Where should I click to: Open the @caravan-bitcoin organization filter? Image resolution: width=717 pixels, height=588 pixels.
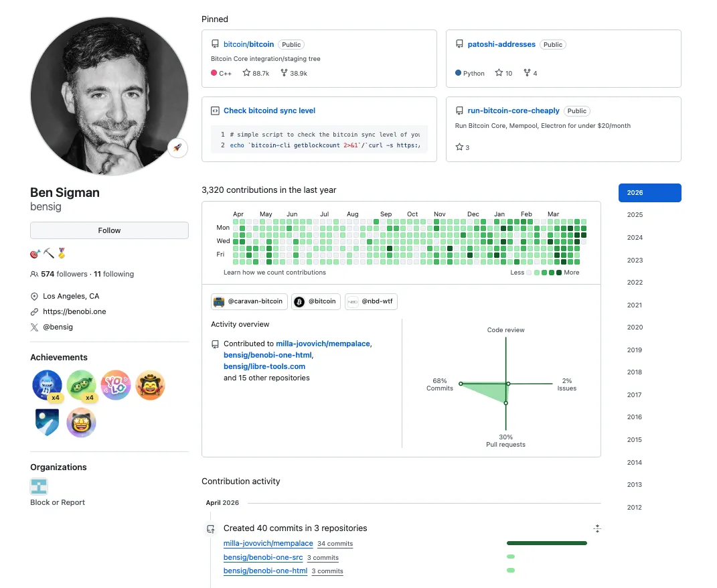point(249,301)
